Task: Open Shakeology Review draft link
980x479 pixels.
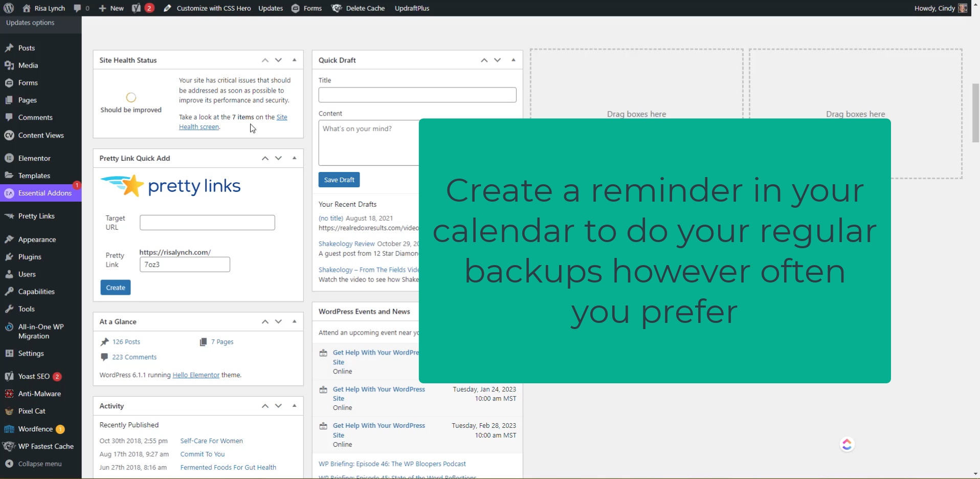Action: coord(346,244)
